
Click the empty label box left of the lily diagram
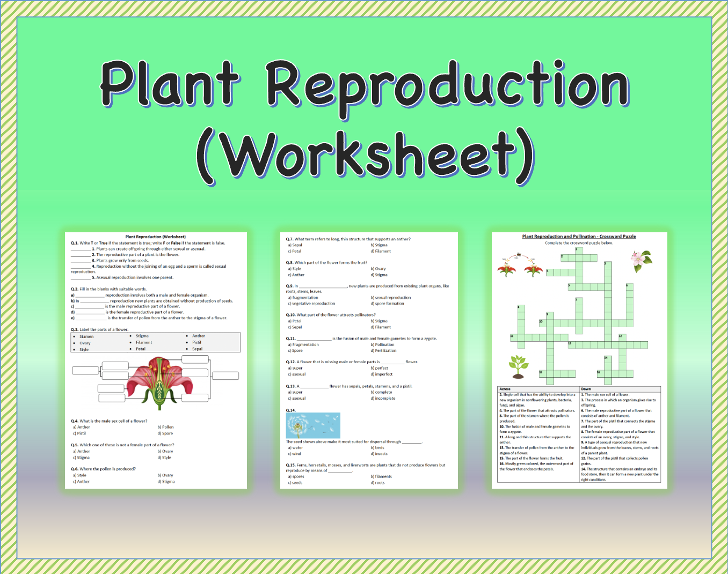(x=85, y=370)
